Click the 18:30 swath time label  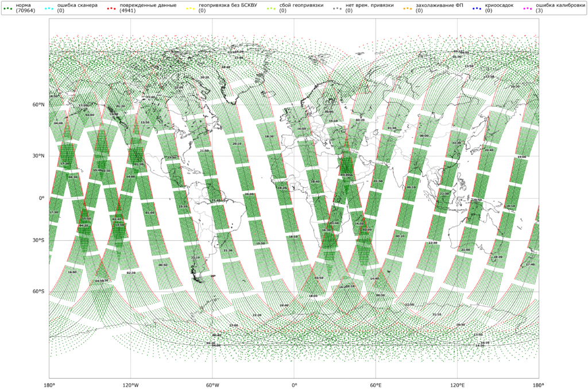[269, 137]
